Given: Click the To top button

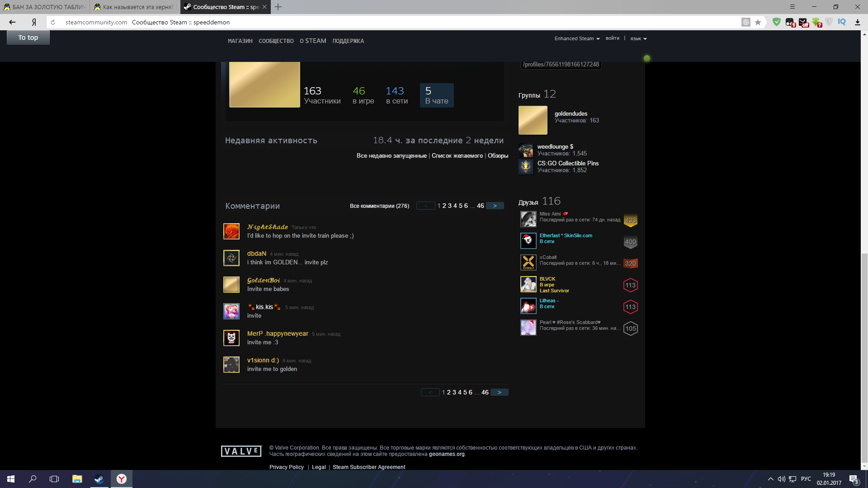Looking at the screenshot, I should 28,38.
